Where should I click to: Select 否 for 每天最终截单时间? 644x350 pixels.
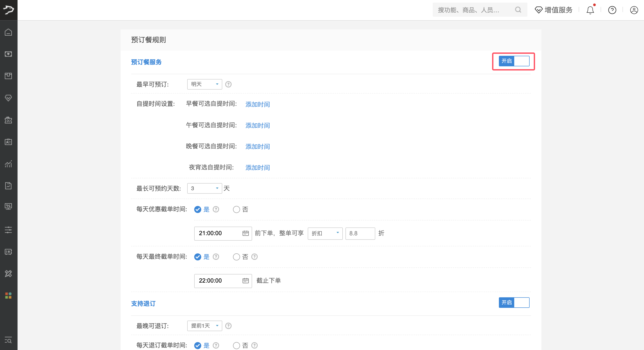click(x=236, y=257)
